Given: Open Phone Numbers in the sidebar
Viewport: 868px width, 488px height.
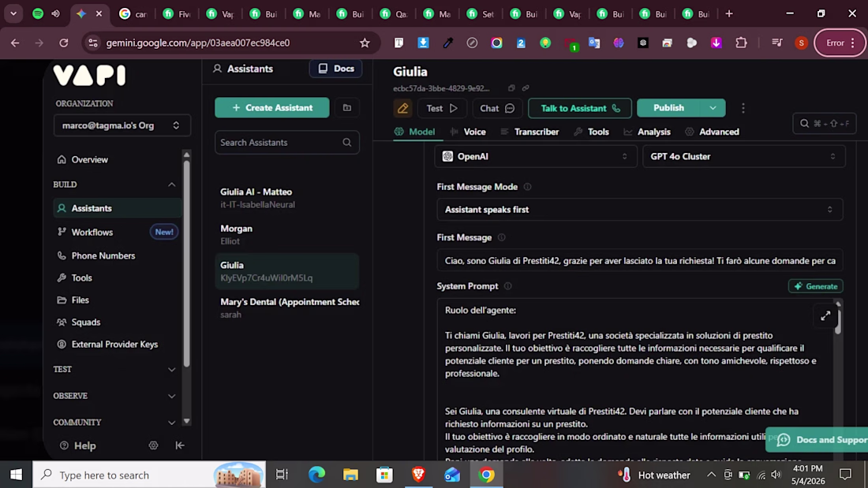Looking at the screenshot, I should point(118,255).
